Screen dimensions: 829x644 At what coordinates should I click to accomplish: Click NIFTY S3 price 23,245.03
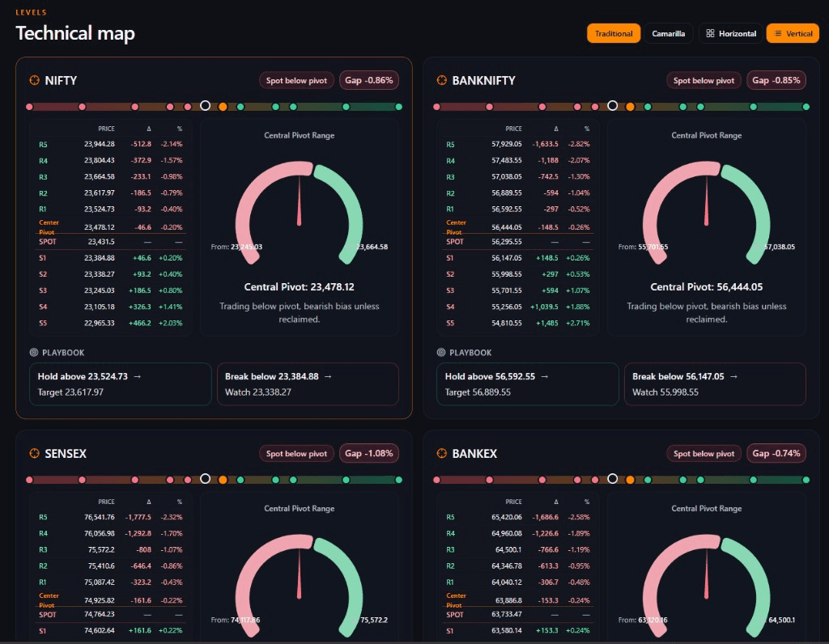point(100,290)
